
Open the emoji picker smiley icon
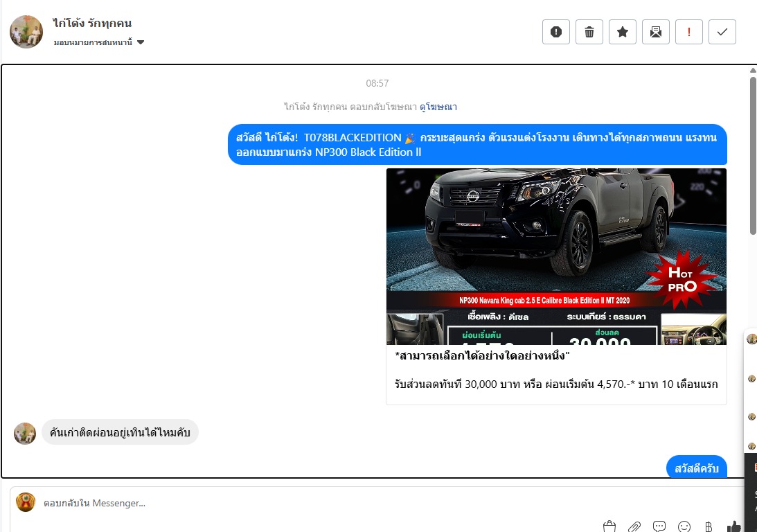684,526
